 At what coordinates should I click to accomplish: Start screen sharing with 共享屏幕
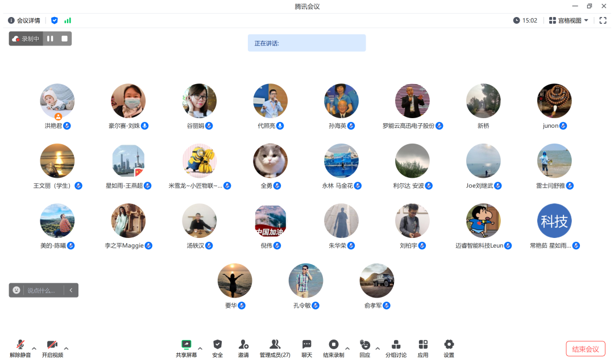pyautogui.click(x=186, y=348)
